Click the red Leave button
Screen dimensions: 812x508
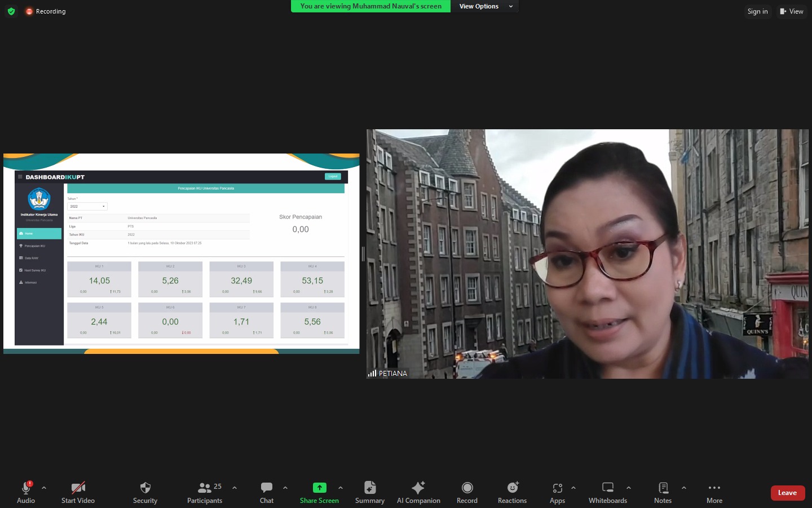(x=787, y=493)
